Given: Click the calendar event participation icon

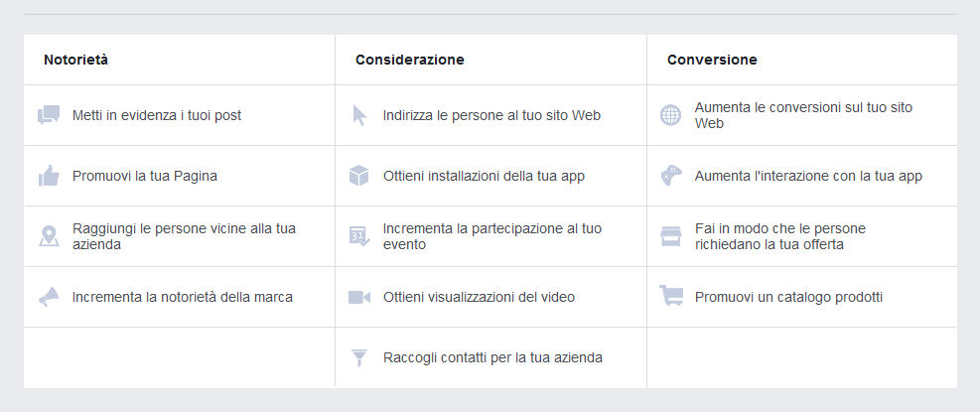Looking at the screenshot, I should click(359, 236).
